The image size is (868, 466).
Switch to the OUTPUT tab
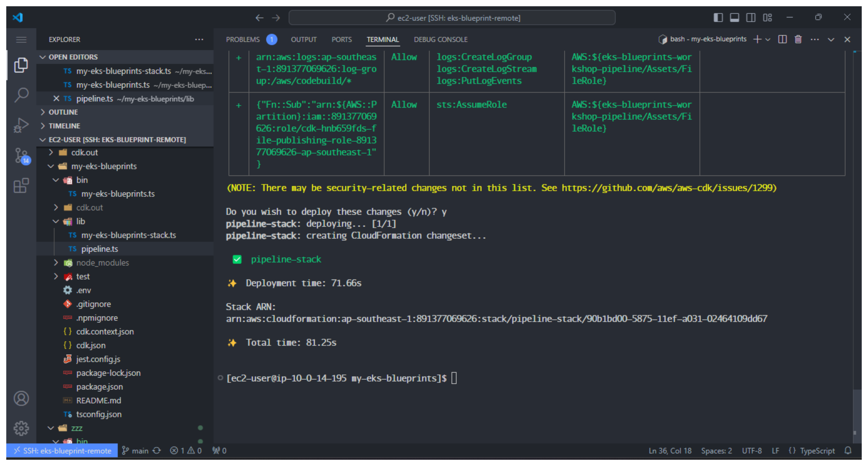click(304, 39)
